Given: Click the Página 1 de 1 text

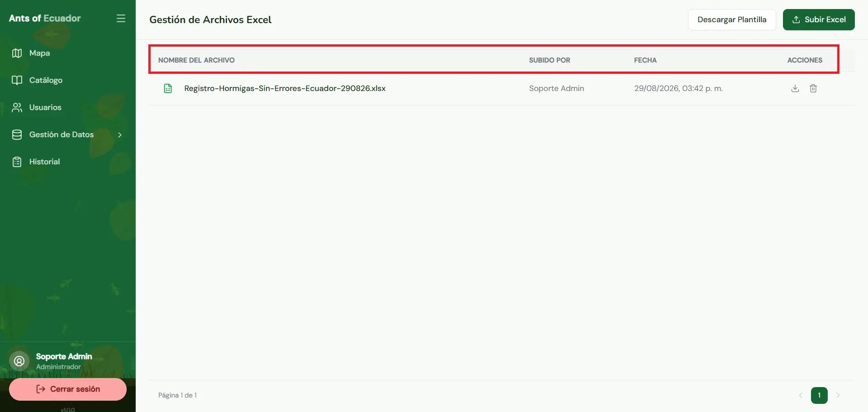Looking at the screenshot, I should (x=177, y=395).
